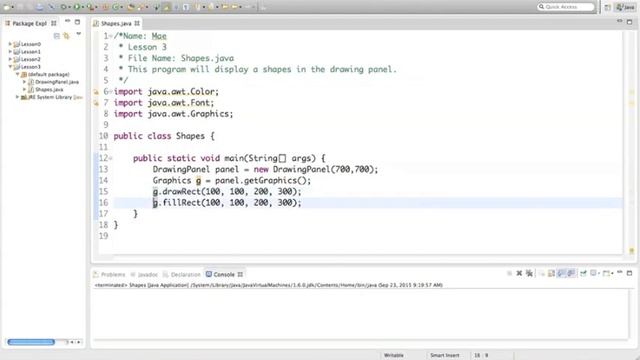Toggle Scroll Lock in the Console toolbar
The width and height of the screenshot is (640, 360).
pos(551,273)
